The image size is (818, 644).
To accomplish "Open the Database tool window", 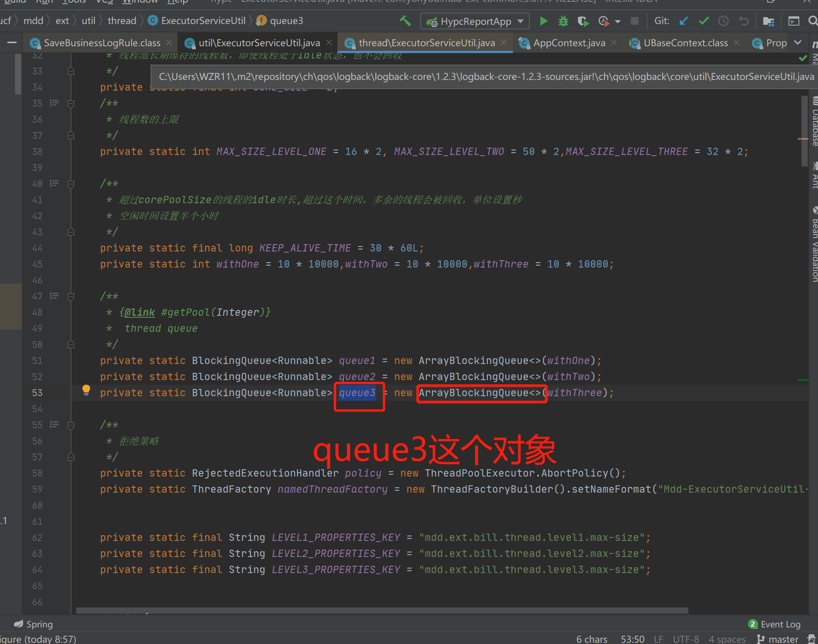I will [814, 122].
